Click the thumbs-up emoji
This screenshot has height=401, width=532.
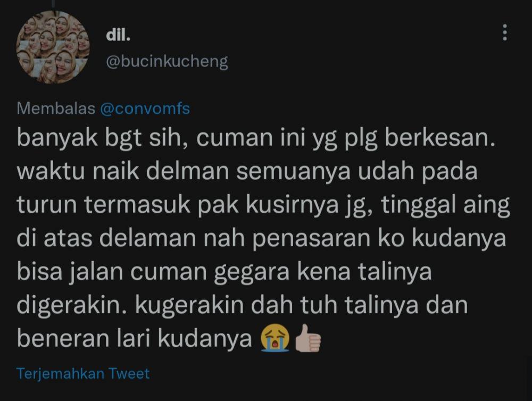[308, 338]
